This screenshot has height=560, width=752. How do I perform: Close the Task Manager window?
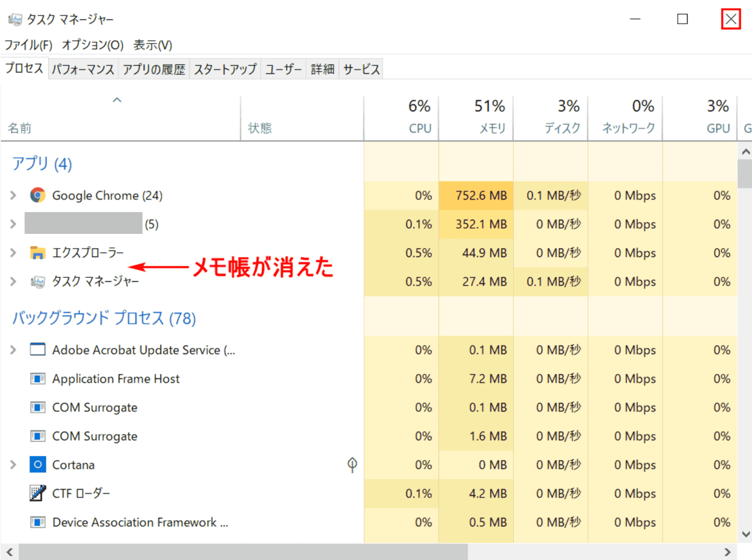731,19
